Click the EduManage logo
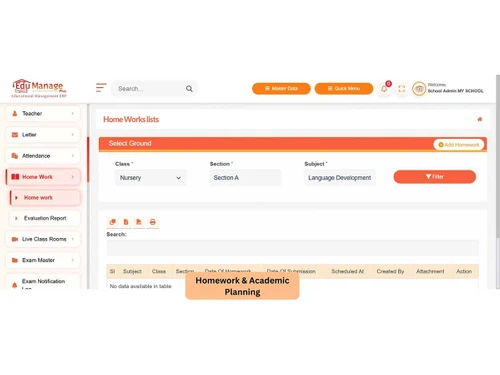This screenshot has height=375, width=500. tap(39, 88)
